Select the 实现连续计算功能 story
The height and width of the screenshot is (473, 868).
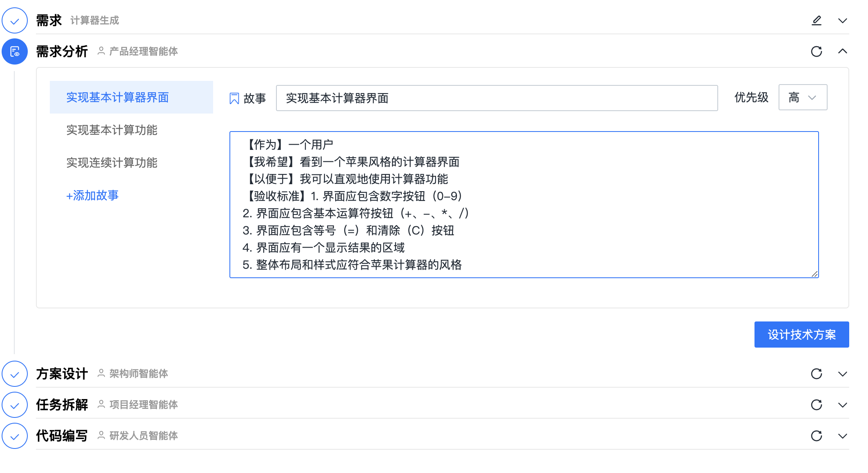[x=112, y=163]
